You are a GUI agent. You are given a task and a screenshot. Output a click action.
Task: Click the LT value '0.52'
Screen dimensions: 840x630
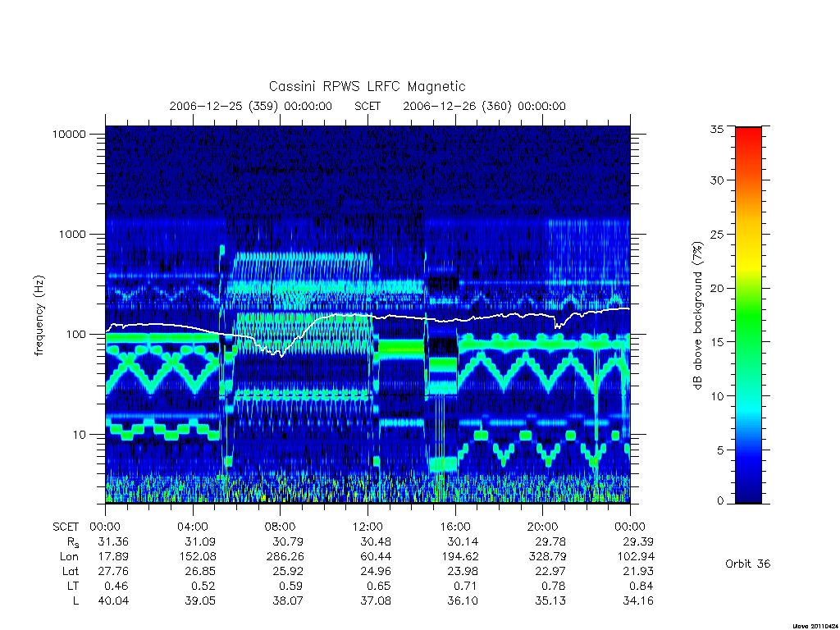point(203,586)
